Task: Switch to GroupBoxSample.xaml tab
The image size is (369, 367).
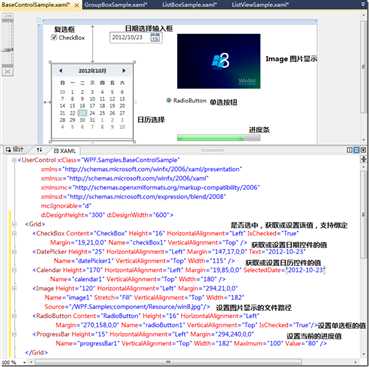Action: tap(116, 5)
